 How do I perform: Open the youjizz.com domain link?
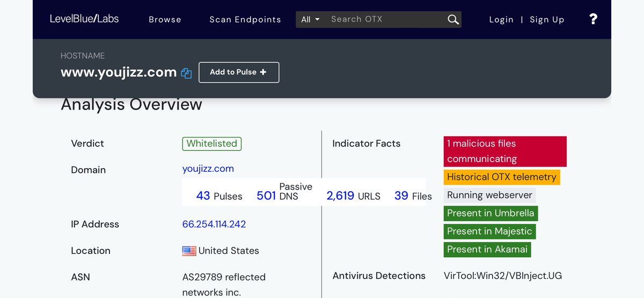pos(208,169)
